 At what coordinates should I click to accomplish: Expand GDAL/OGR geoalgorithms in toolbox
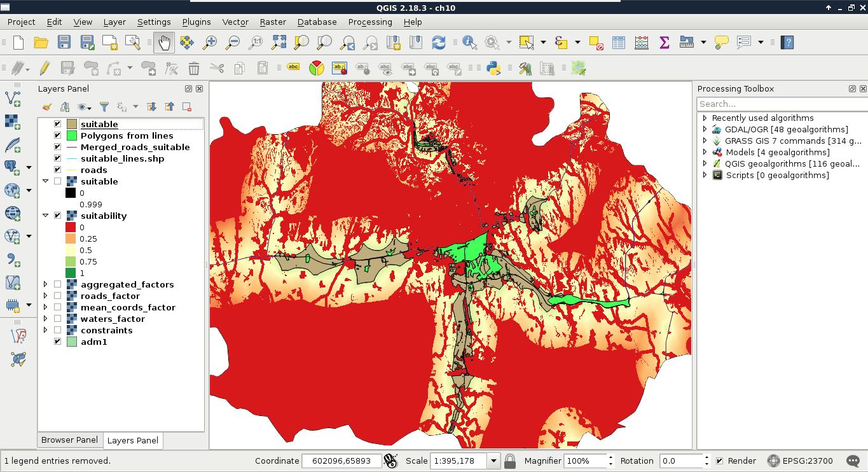[x=705, y=129]
